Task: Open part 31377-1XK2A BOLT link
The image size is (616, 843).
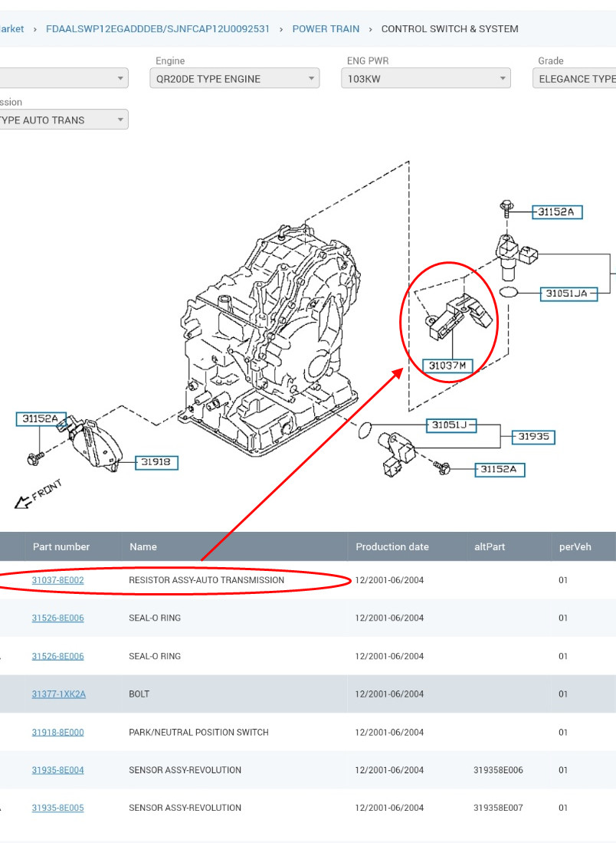Action: coord(58,694)
